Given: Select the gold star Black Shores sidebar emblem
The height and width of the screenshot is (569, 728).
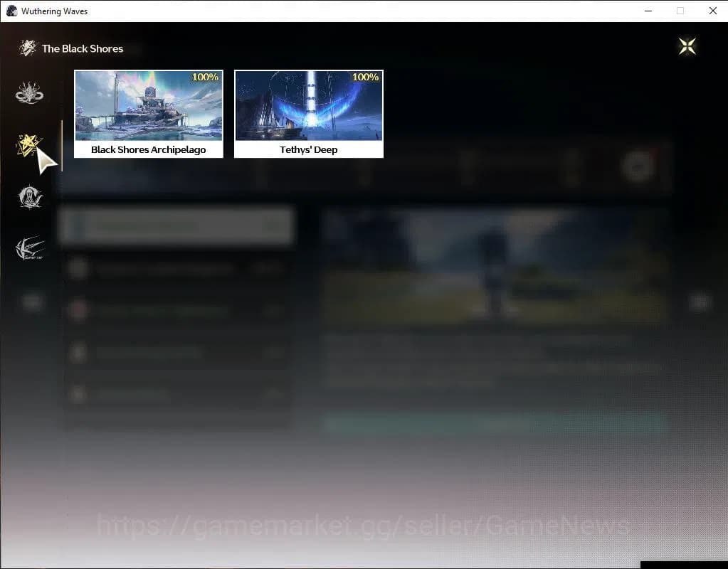Looking at the screenshot, I should 28,146.
